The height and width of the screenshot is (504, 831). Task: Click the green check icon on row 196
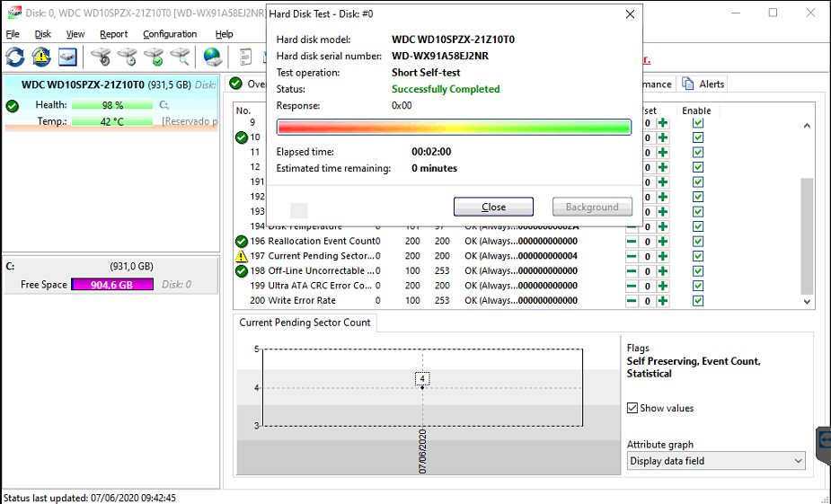coord(241,242)
